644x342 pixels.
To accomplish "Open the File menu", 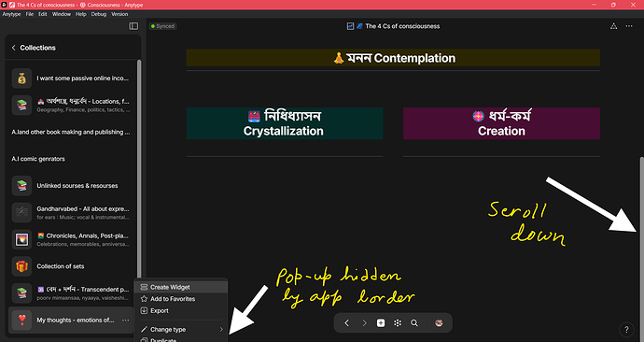I will [30, 14].
